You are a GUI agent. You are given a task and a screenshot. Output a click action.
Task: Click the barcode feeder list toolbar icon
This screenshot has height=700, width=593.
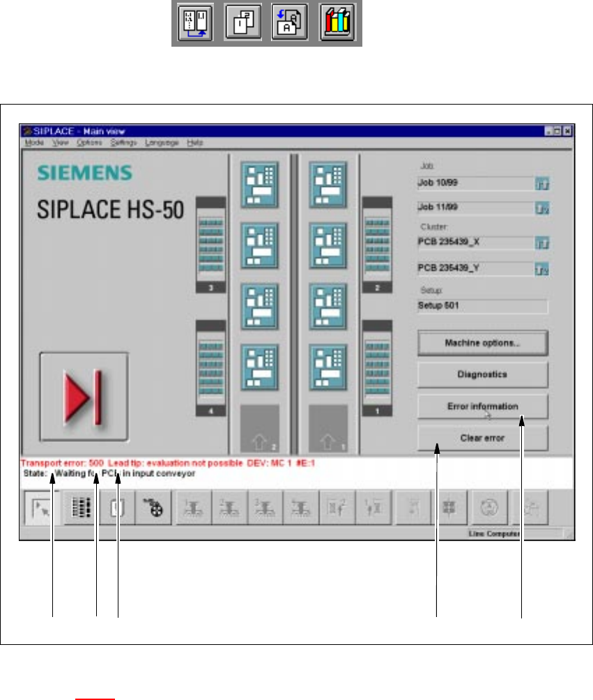[x=82, y=508]
